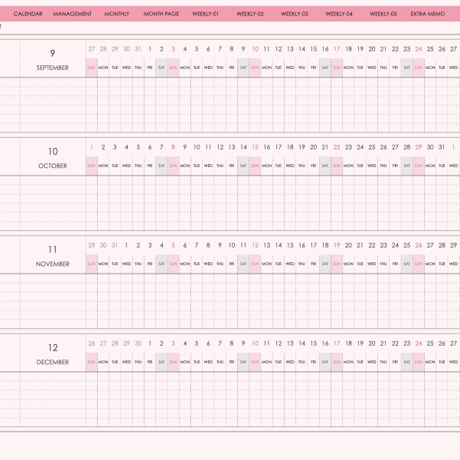Viewport: 460px width, 460px height.
Task: Select November date 12
Action: (255, 245)
